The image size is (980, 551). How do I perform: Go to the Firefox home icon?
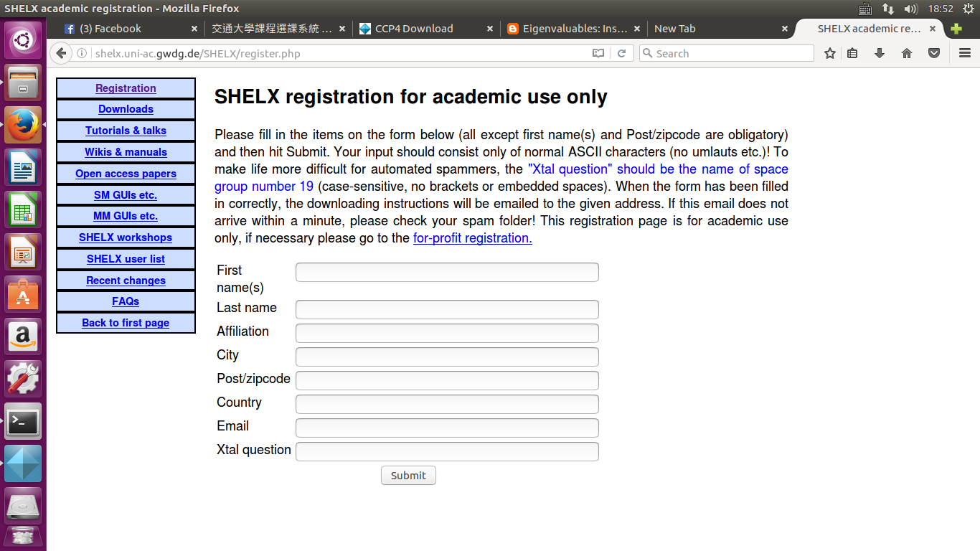coord(907,53)
